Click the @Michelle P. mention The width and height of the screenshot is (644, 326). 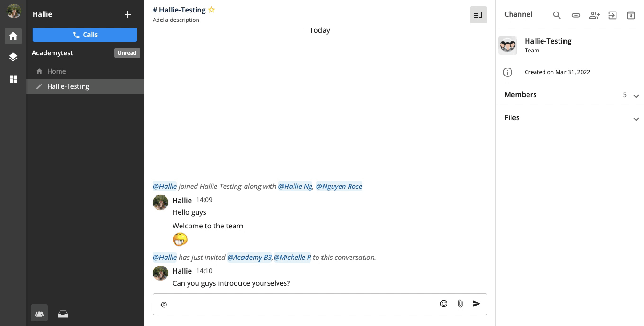292,257
